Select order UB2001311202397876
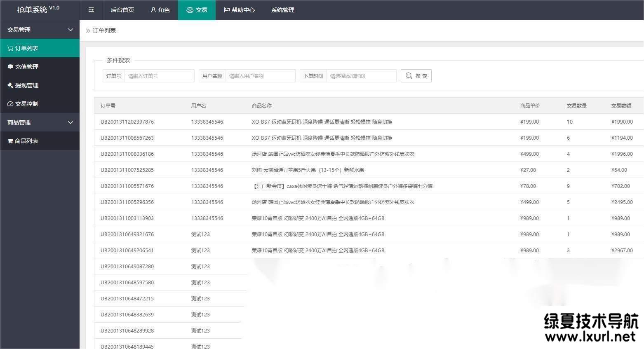 coord(127,122)
